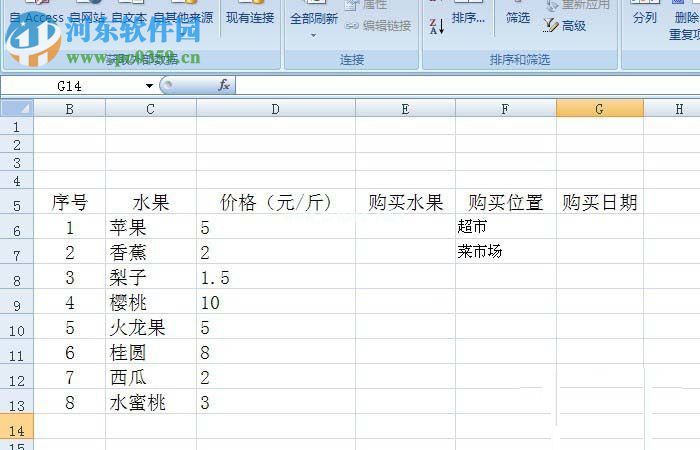Screen dimensions: 700x450
Task: Click the Select All corner button
Action: pos(17,108)
